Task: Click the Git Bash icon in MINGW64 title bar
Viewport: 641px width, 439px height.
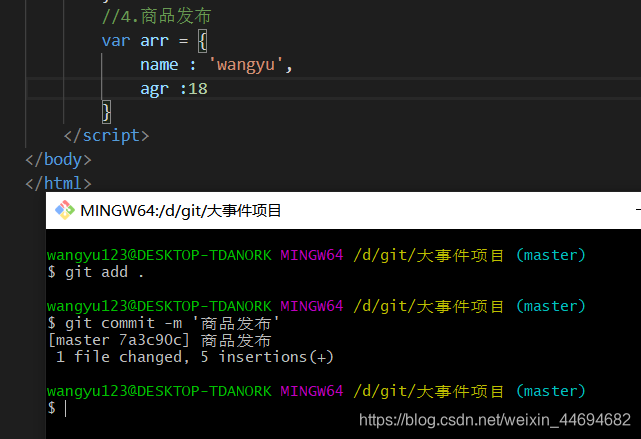Action: (65, 211)
